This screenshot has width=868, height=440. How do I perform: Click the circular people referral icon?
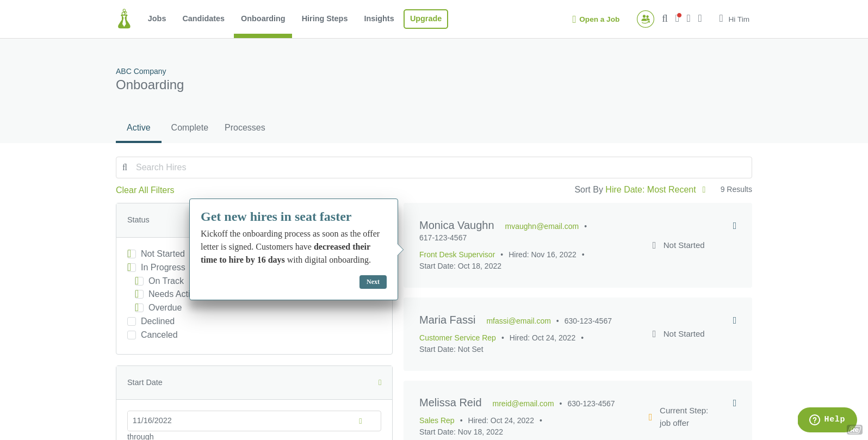tap(645, 19)
